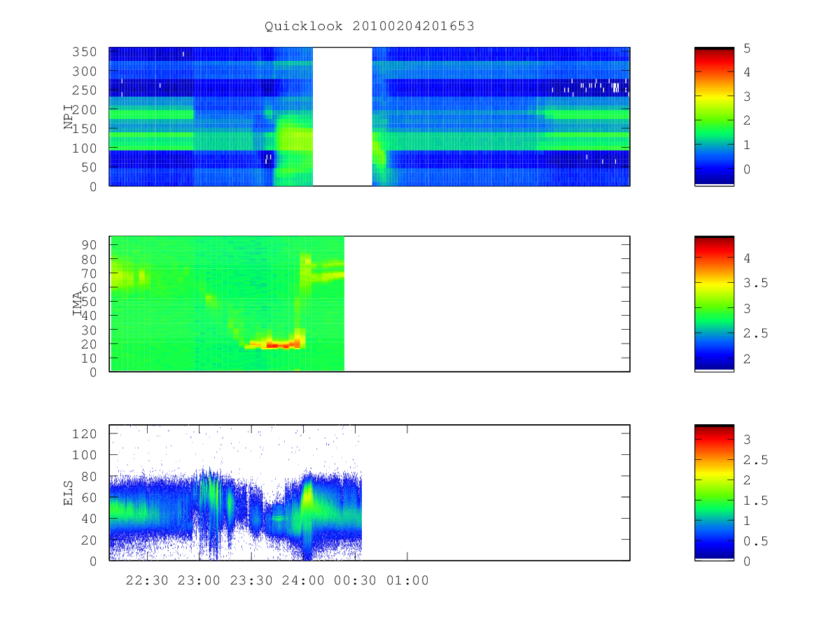Click value 5 on NPI colorbar
This screenshot has height=630, width=840.
(x=747, y=48)
